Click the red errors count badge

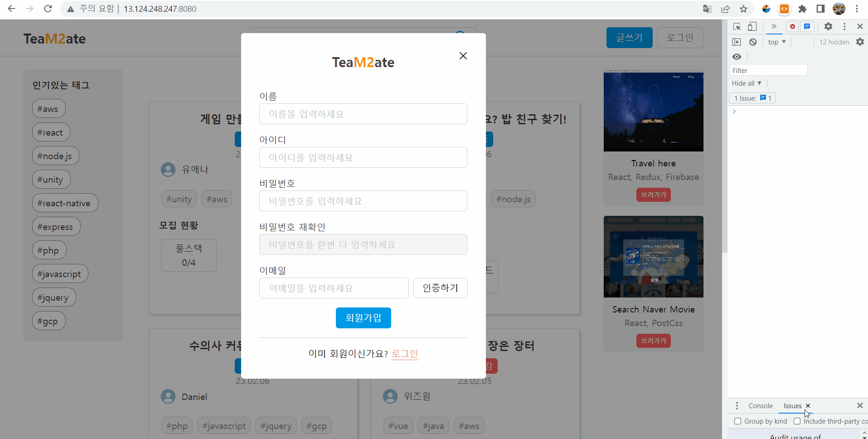pos(792,26)
